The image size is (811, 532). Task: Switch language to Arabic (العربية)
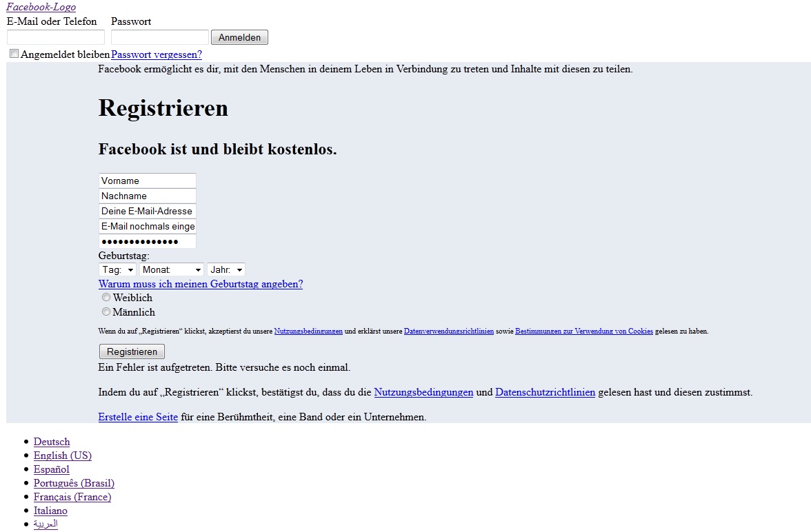[x=46, y=524]
